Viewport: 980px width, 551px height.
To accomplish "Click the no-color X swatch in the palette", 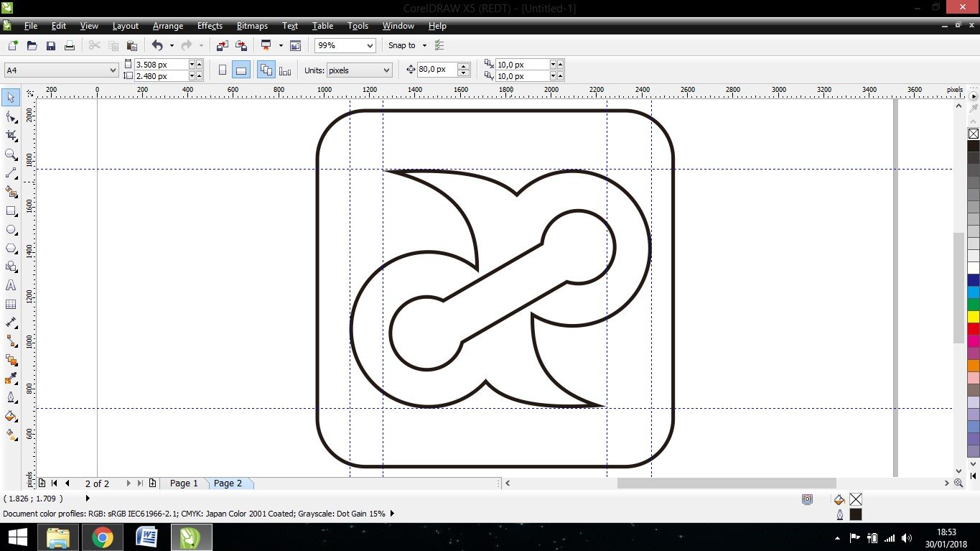I will click(974, 134).
